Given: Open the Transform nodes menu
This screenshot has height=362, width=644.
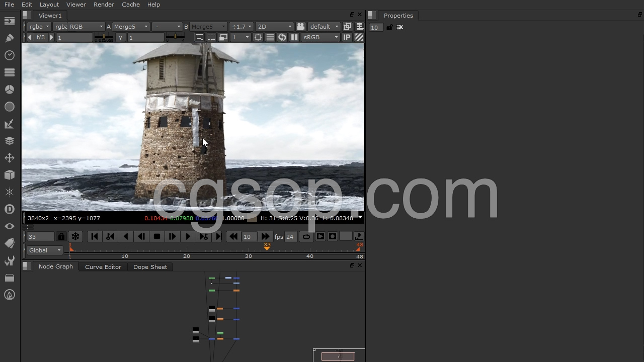Looking at the screenshot, I should pos(10,158).
